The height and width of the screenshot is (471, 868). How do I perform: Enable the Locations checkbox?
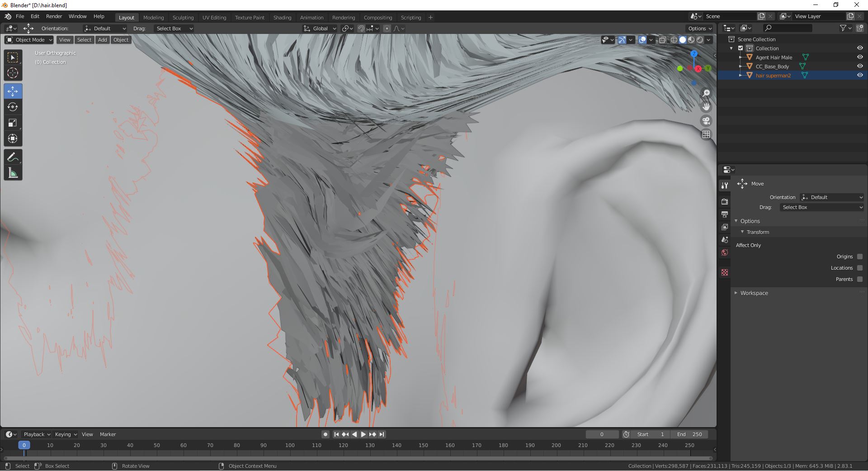click(860, 268)
